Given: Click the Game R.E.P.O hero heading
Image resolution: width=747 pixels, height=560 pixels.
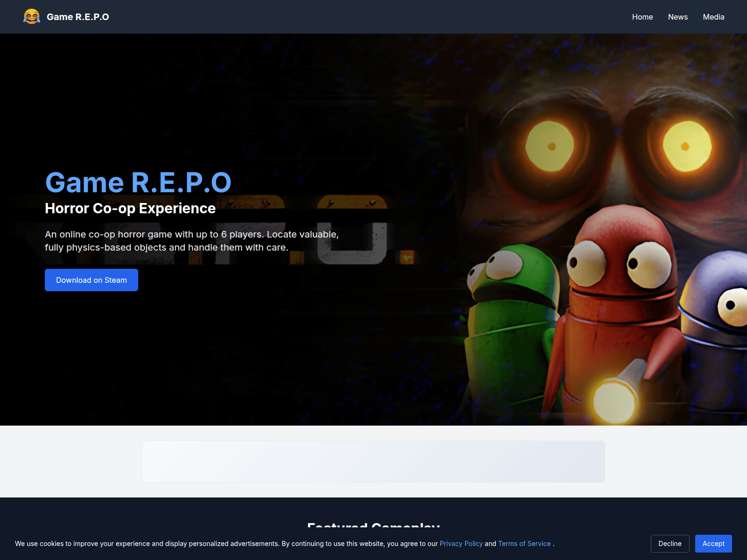Looking at the screenshot, I should (x=138, y=182).
